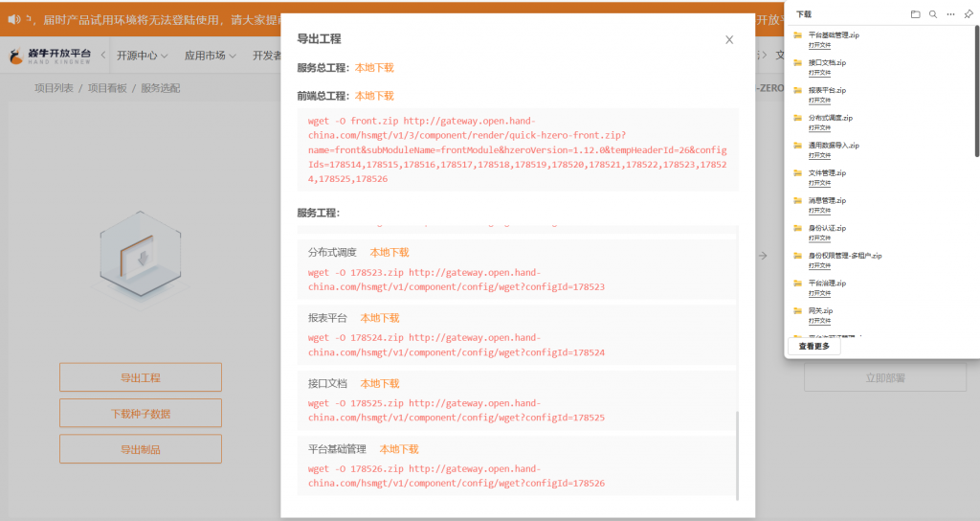Viewport: 980px width, 521px height.
Task: Open downloads folder from download panel
Action: click(915, 14)
